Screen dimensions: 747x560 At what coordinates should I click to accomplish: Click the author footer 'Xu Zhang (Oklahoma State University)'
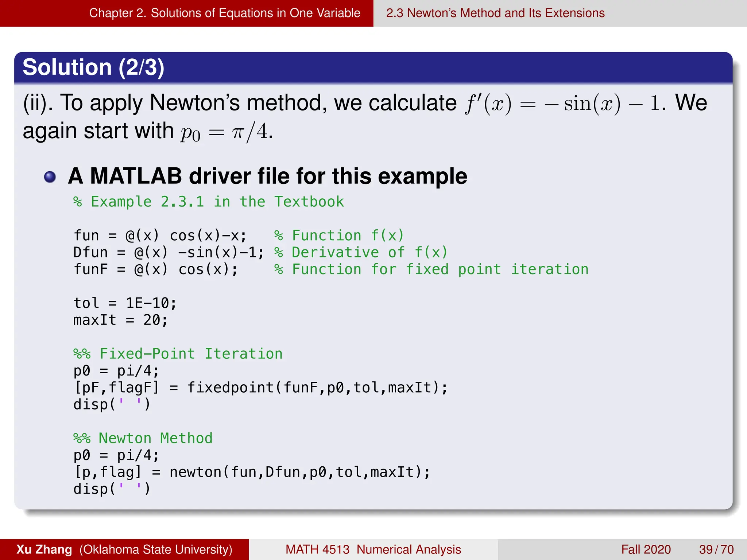(x=124, y=549)
